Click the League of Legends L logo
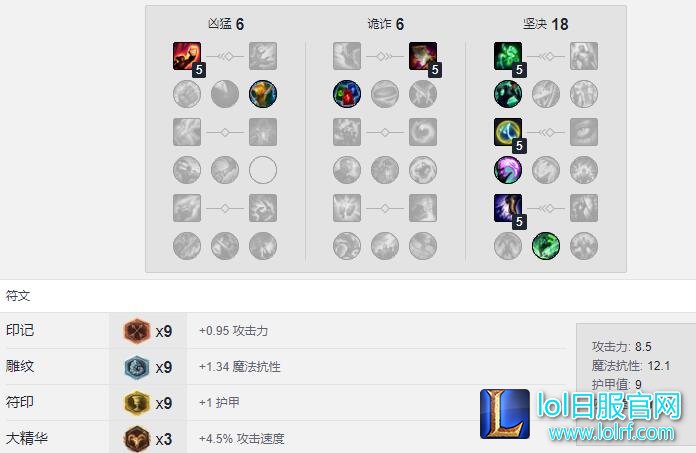The image size is (696, 453). tap(505, 414)
